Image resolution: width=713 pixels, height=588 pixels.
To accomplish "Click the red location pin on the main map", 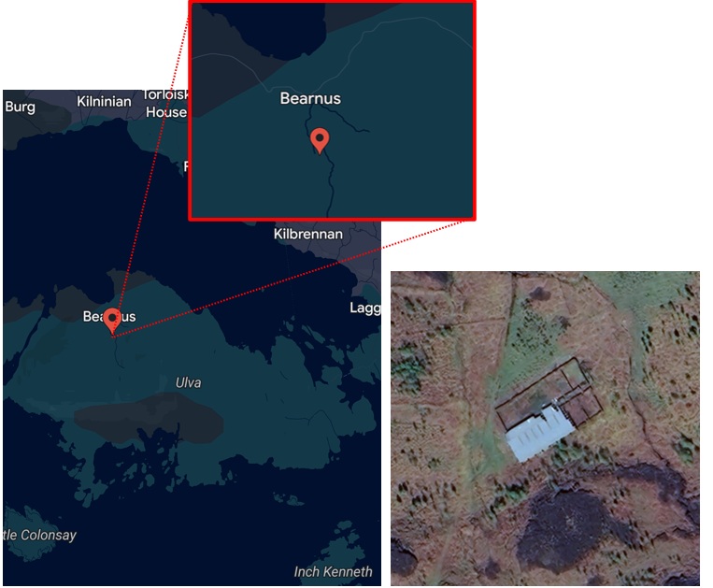I will point(112,321).
